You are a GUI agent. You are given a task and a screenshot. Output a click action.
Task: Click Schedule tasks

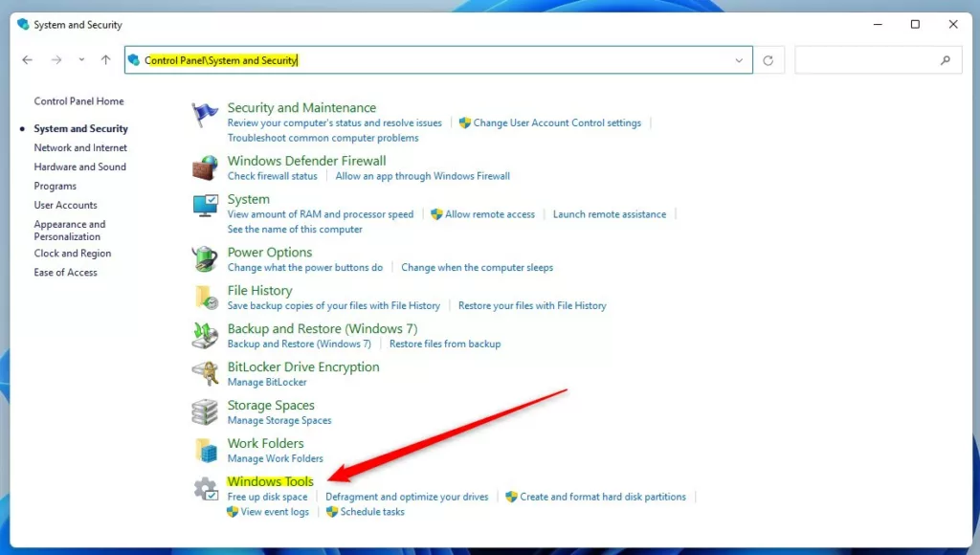[x=372, y=512]
